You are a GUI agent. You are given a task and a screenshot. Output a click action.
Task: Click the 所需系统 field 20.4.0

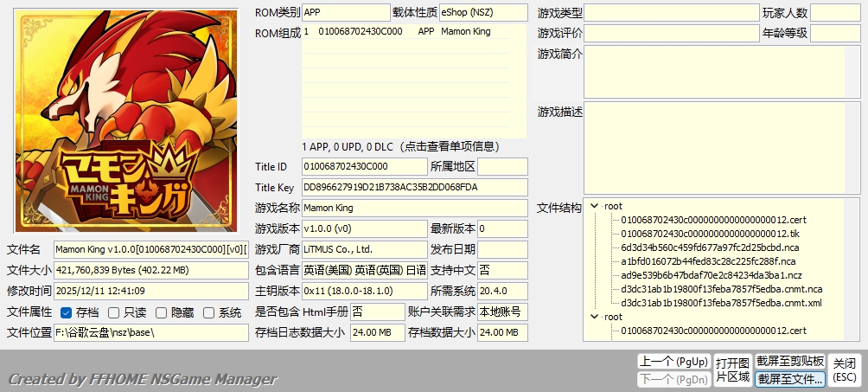point(502,291)
